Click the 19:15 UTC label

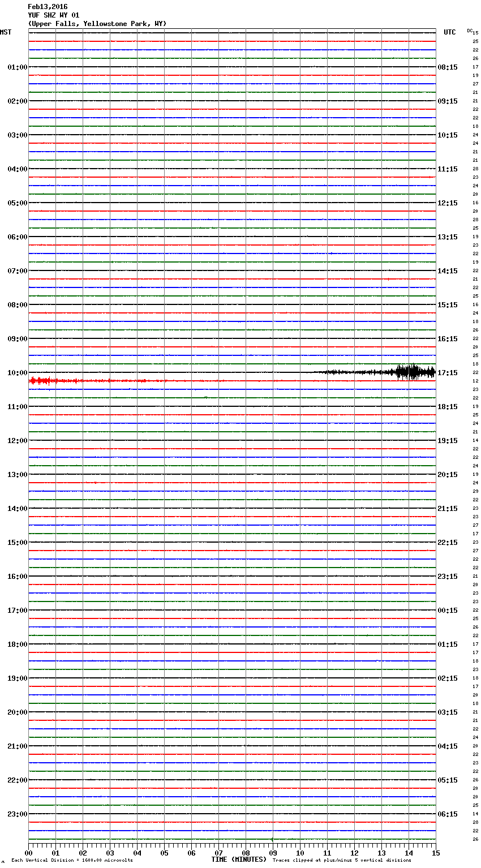tap(448, 441)
